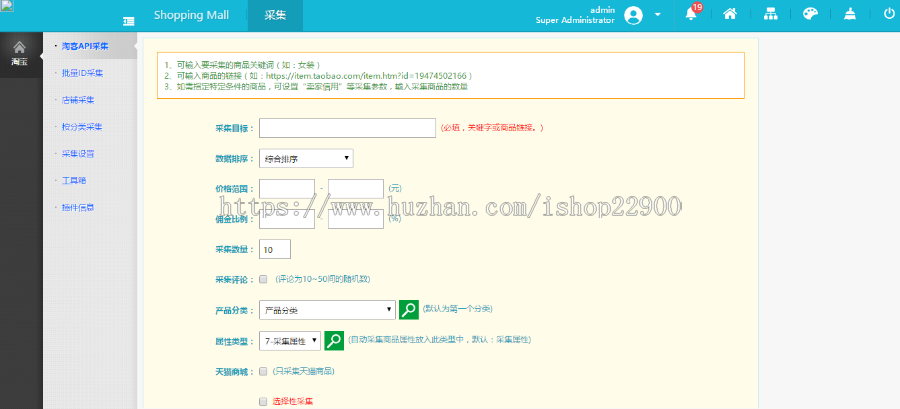This screenshot has height=409, width=900.
Task: Click the Super Administrator text
Action: [x=575, y=20]
